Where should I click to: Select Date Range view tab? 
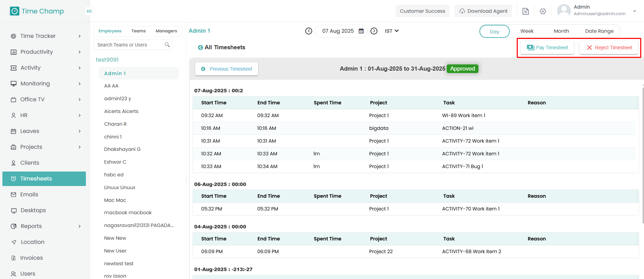tap(600, 31)
